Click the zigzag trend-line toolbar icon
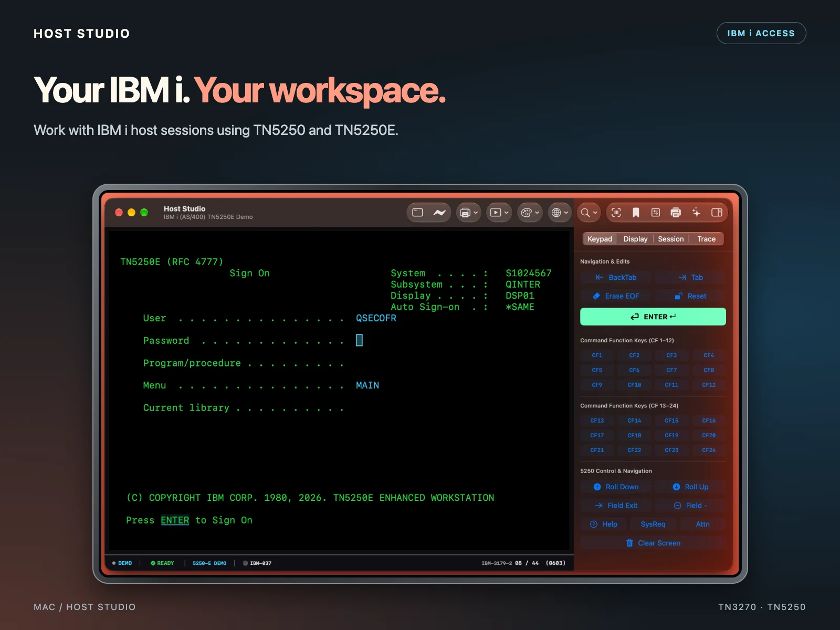Viewport: 840px width, 630px height. click(439, 213)
